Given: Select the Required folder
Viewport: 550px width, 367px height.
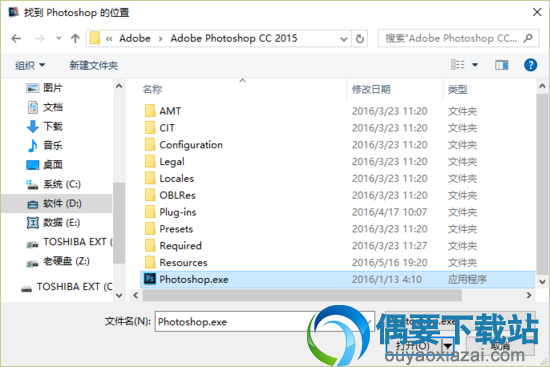Looking at the screenshot, I should coord(173,246).
